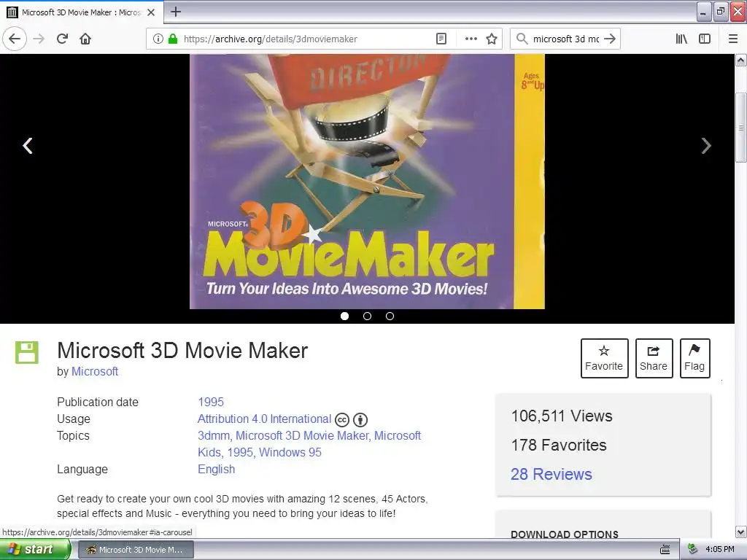The width and height of the screenshot is (747, 560).
Task: Toggle the sidebar icon
Action: coord(705,39)
